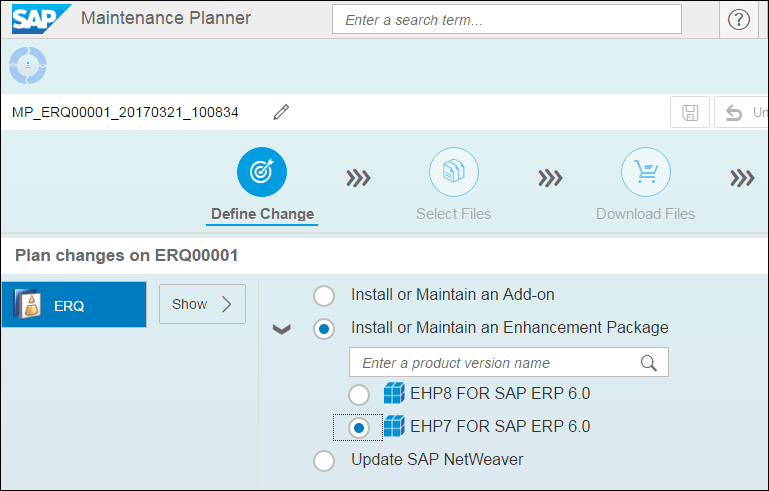Focus the product version name field

509,362
